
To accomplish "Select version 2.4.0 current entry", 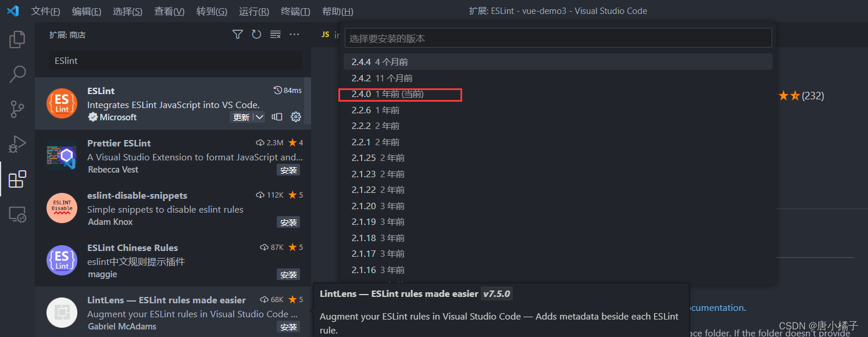I will (x=558, y=94).
